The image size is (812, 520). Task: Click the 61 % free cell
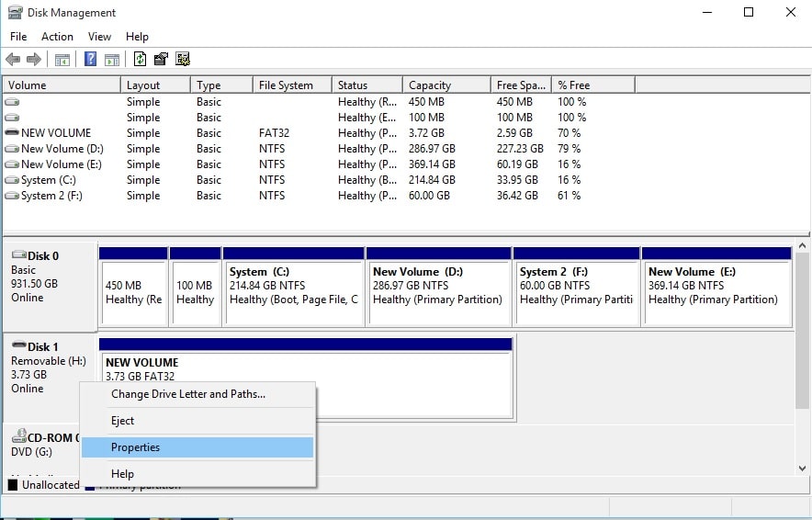(569, 196)
